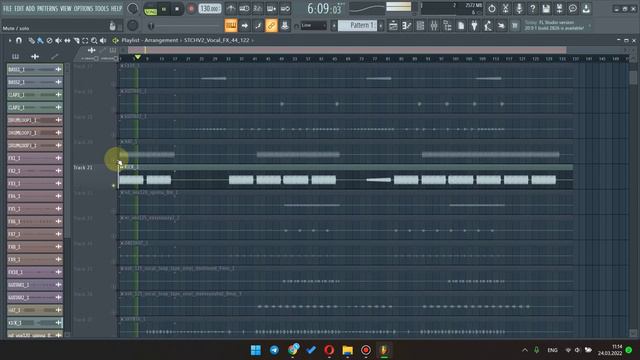640x360 pixels.
Task: Toggle multilink to controllers icon
Action: [285, 26]
